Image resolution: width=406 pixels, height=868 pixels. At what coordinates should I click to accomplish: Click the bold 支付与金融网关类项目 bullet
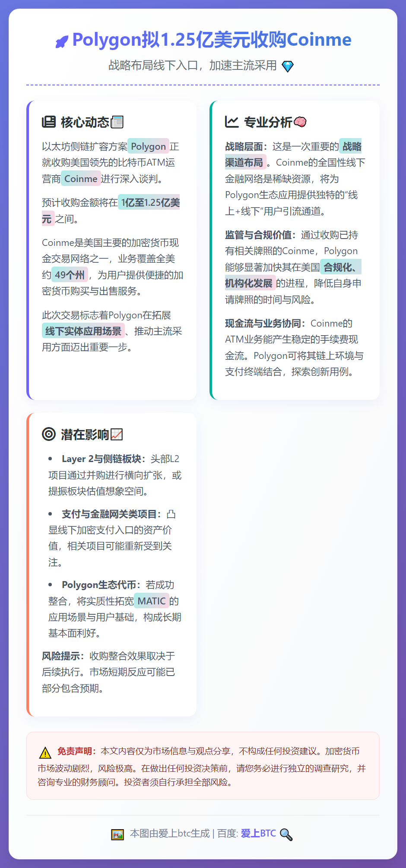pyautogui.click(x=111, y=514)
